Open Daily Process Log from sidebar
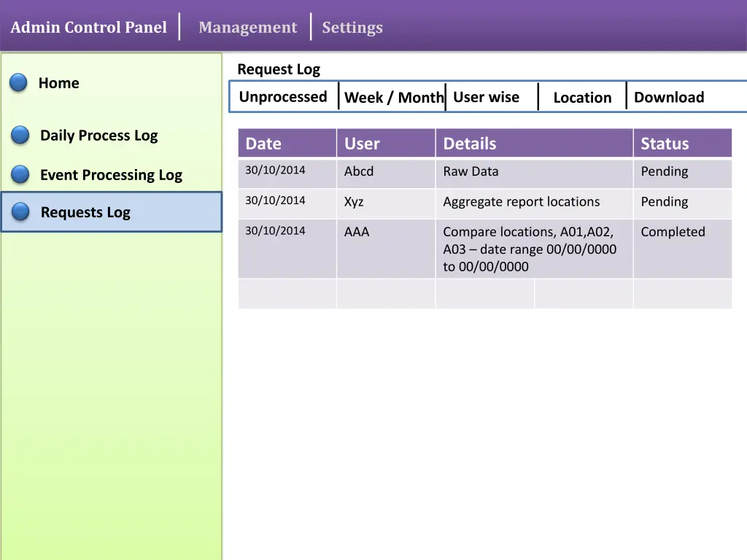Image resolution: width=747 pixels, height=560 pixels. tap(98, 136)
